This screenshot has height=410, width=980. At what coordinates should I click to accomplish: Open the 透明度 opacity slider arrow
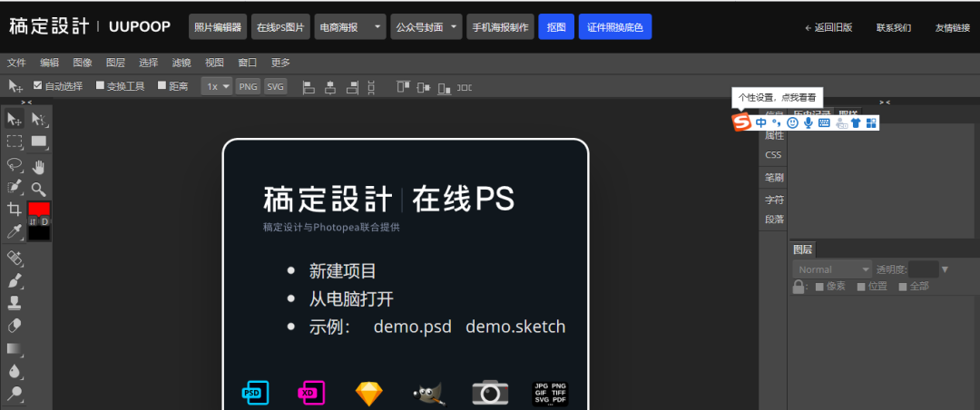(x=945, y=269)
